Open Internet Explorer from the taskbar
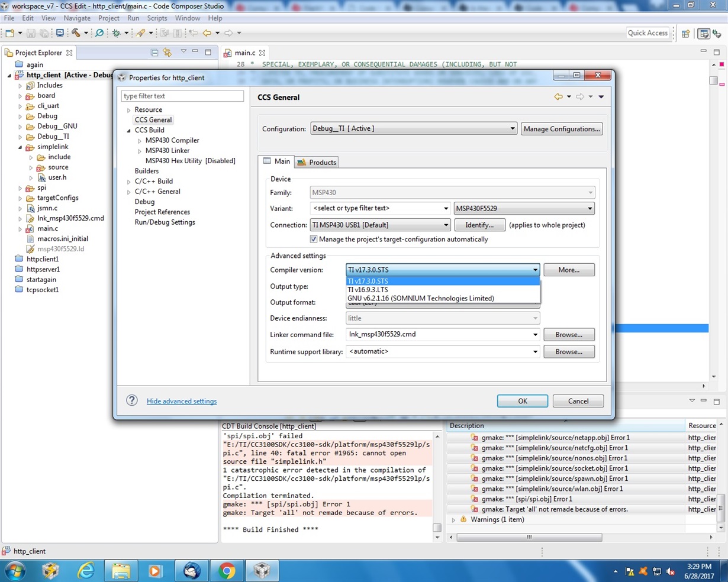 click(x=86, y=571)
